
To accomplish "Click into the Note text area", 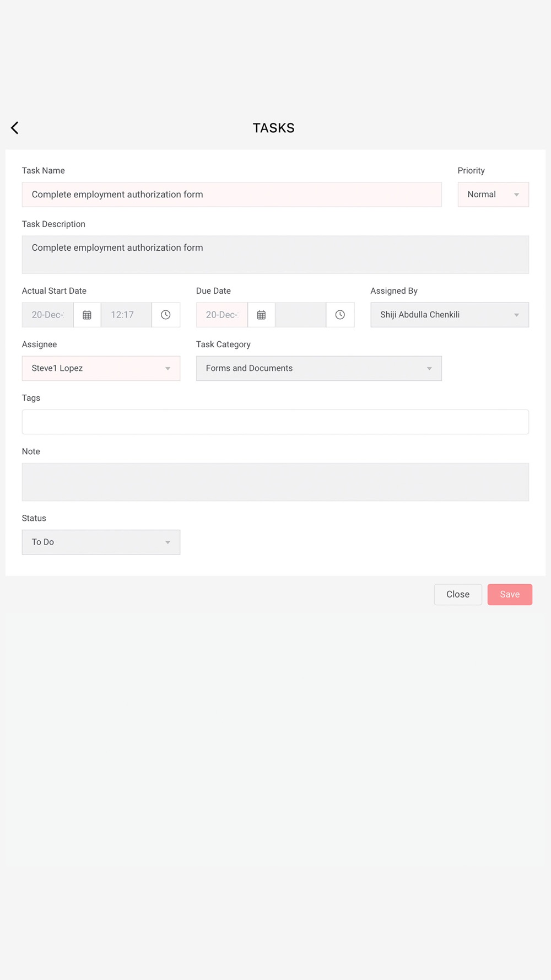I will click(275, 482).
